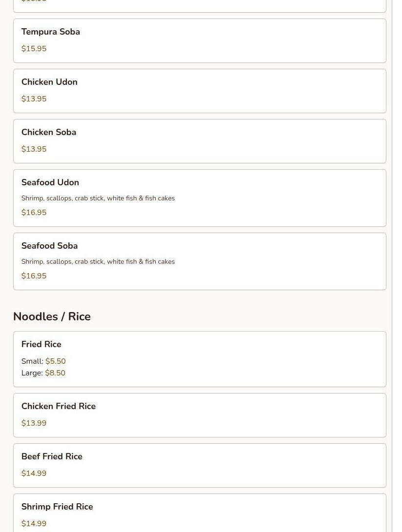Click the Chicken Fried Rice $13.99 price
The width and height of the screenshot is (402, 532).
pos(34,423)
